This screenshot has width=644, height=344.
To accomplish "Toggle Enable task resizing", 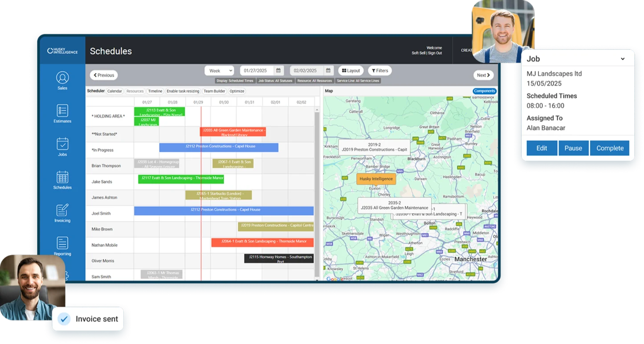I will (183, 91).
